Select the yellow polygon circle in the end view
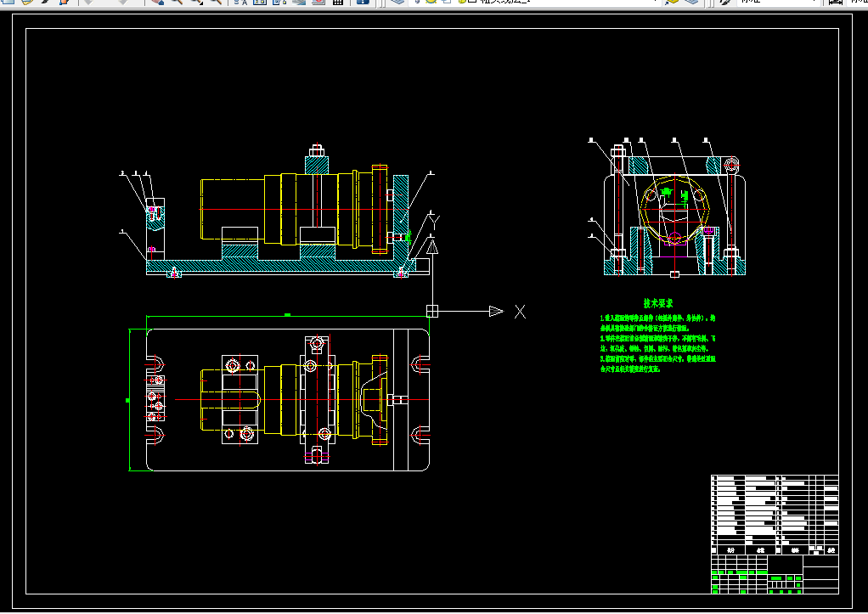Screen dimensions: 868x614 674,209
